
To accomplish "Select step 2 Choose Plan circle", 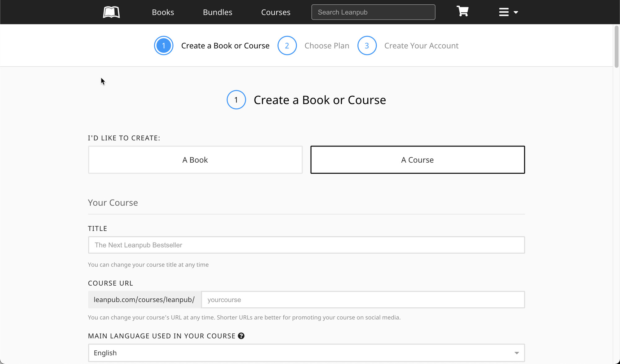I will (287, 46).
